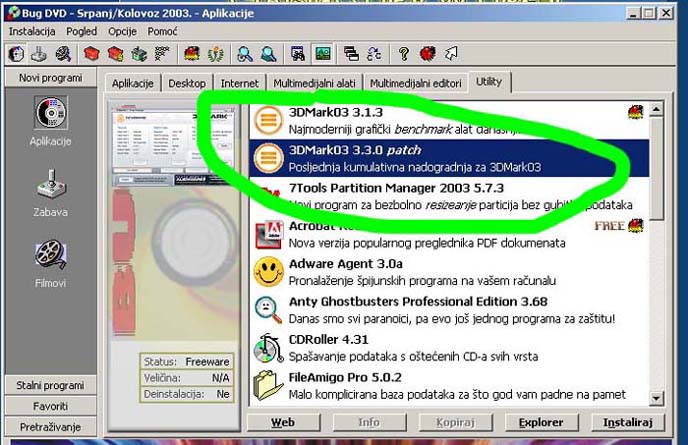Click the CD disc toolbar icon
This screenshot has height=445, width=688.
[x=16, y=54]
